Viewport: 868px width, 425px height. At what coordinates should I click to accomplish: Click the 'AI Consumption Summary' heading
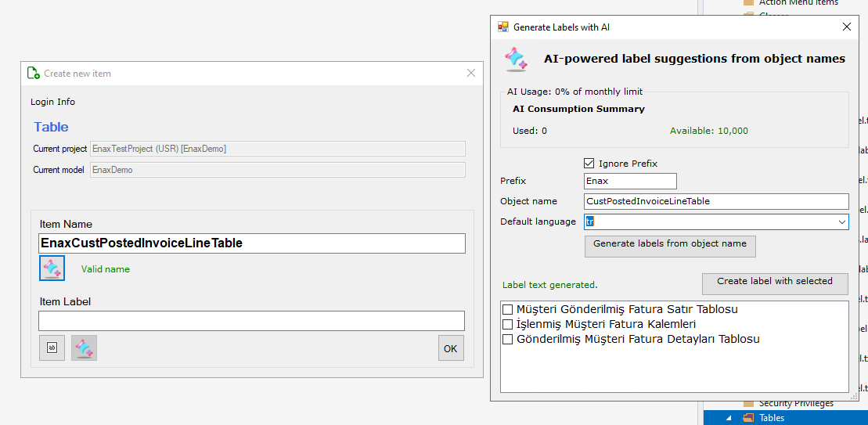[x=578, y=109]
